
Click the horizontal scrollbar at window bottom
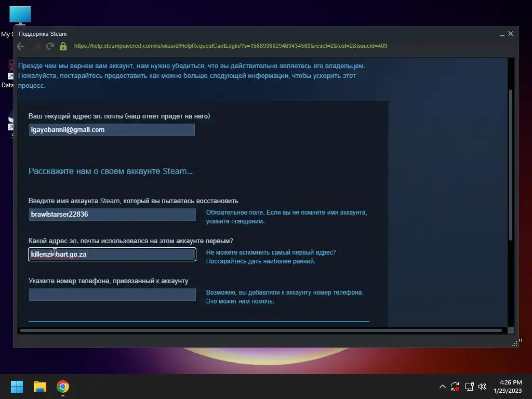pyautogui.click(x=261, y=330)
